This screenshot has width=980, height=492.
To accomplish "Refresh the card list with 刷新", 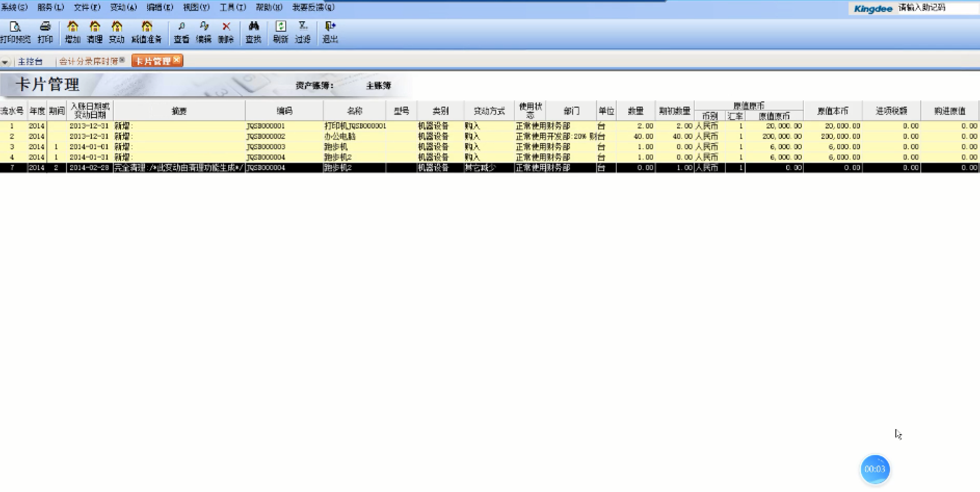I will (x=281, y=32).
